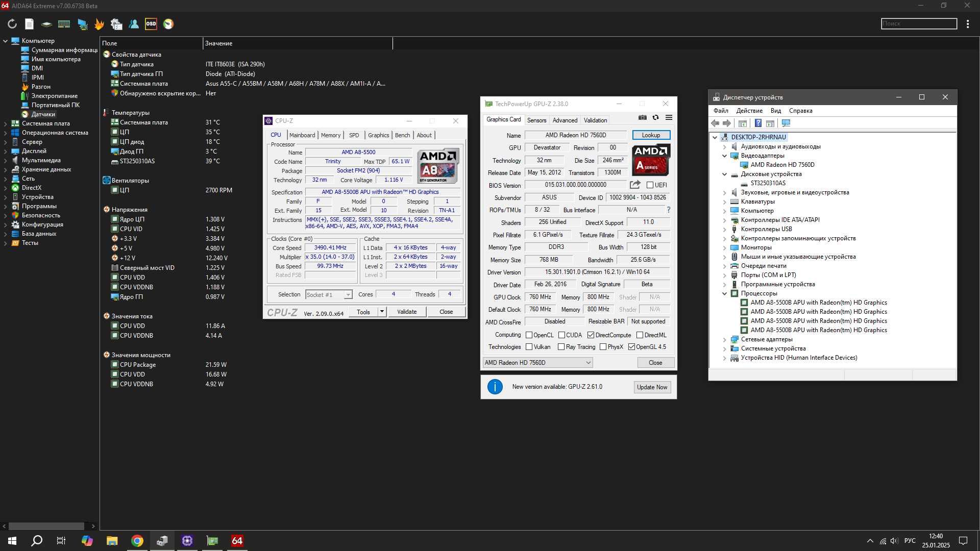980x551 pixels.
Task: Expand Клавиатуры in Device Manager
Action: click(724, 202)
